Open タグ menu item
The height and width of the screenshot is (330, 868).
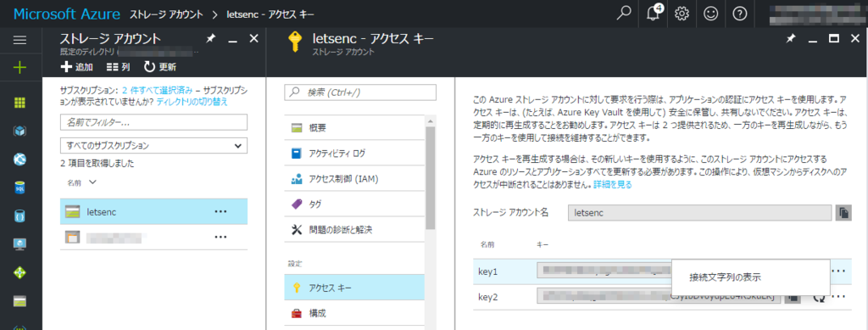click(x=354, y=204)
